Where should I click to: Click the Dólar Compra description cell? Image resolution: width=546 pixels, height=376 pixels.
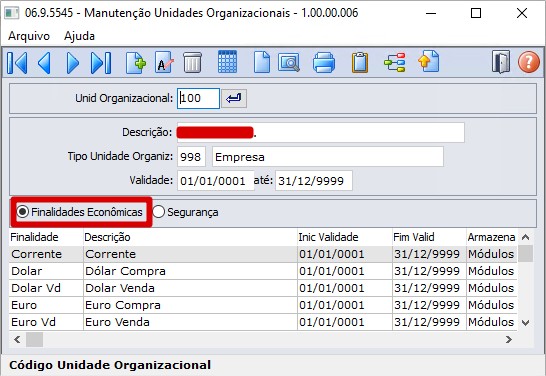190,271
